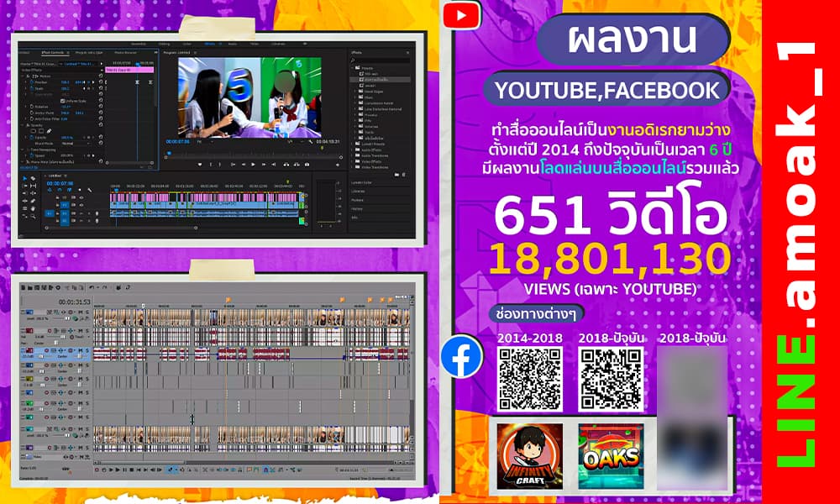This screenshot has width=840, height=504.
Task: Pause playback in the Vegas transport bar
Action: (124, 470)
